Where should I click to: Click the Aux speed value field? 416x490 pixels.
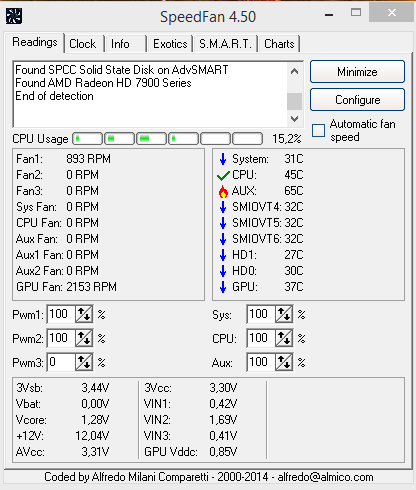point(261,362)
